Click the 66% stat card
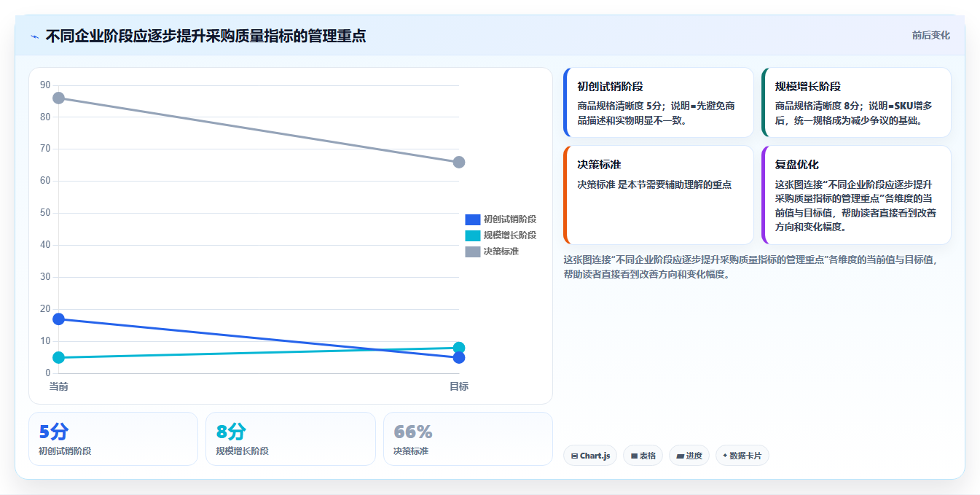 pos(468,439)
